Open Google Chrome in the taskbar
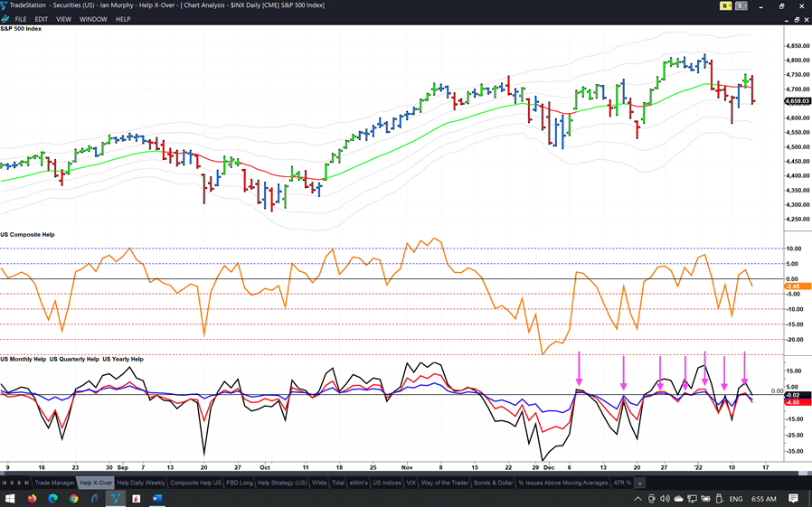 pyautogui.click(x=74, y=498)
